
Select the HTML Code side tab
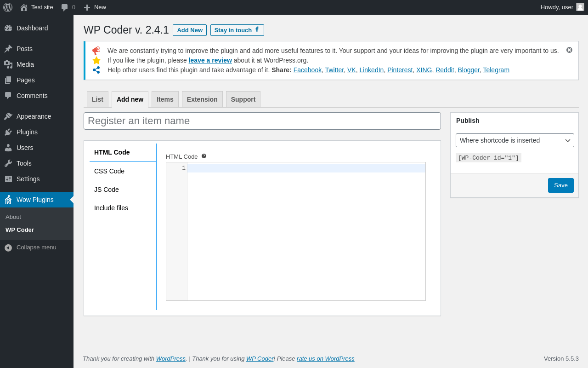coord(123,152)
